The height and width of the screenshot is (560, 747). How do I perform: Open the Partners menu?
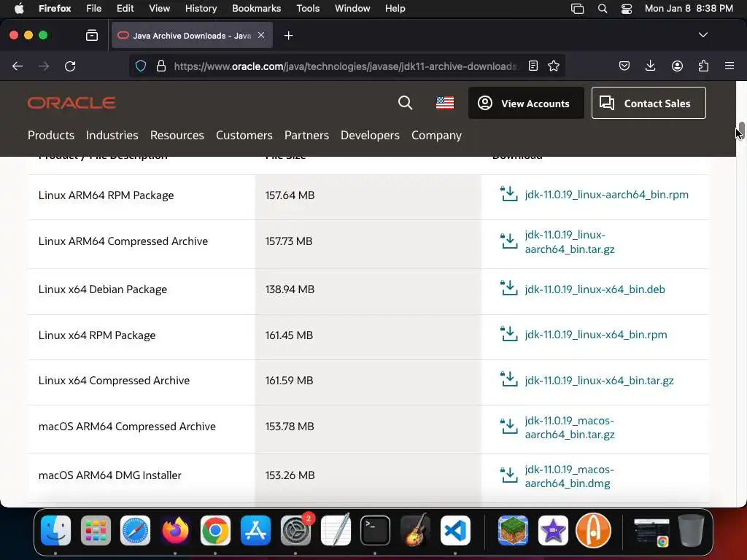pyautogui.click(x=306, y=135)
